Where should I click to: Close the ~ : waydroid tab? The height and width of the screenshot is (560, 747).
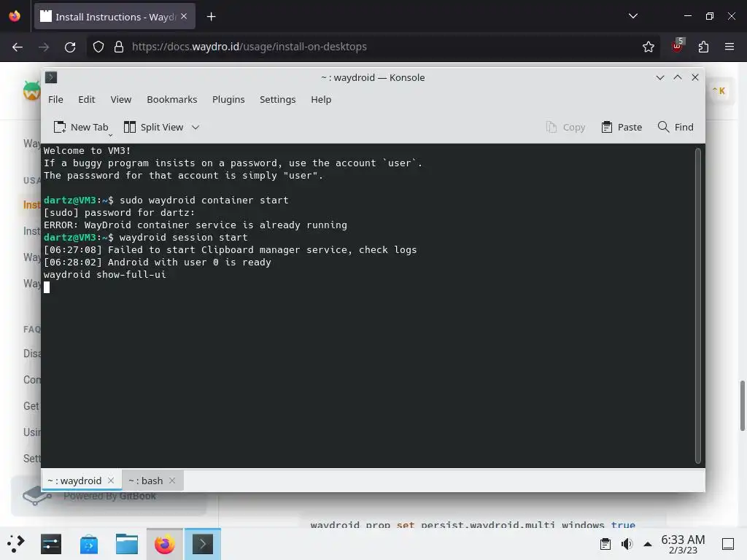pyautogui.click(x=111, y=481)
